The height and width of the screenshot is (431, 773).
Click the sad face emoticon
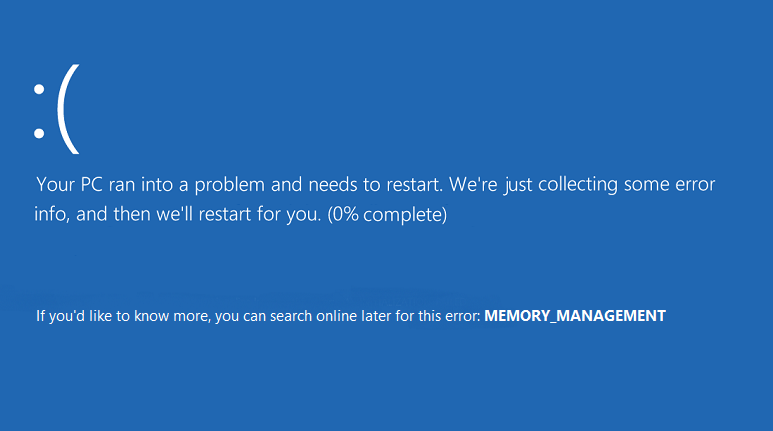53,111
